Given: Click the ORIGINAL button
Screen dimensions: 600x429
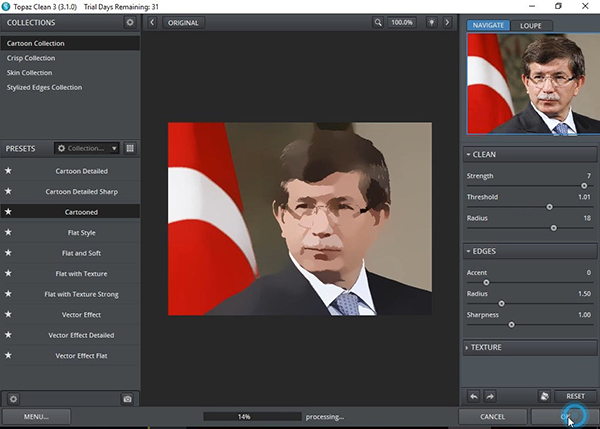Looking at the screenshot, I should tap(183, 23).
